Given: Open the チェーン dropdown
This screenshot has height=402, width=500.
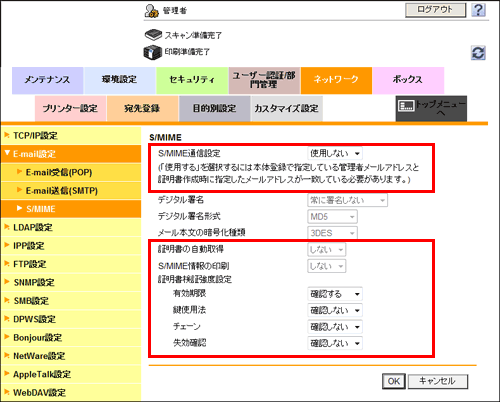Looking at the screenshot, I should pos(335,327).
